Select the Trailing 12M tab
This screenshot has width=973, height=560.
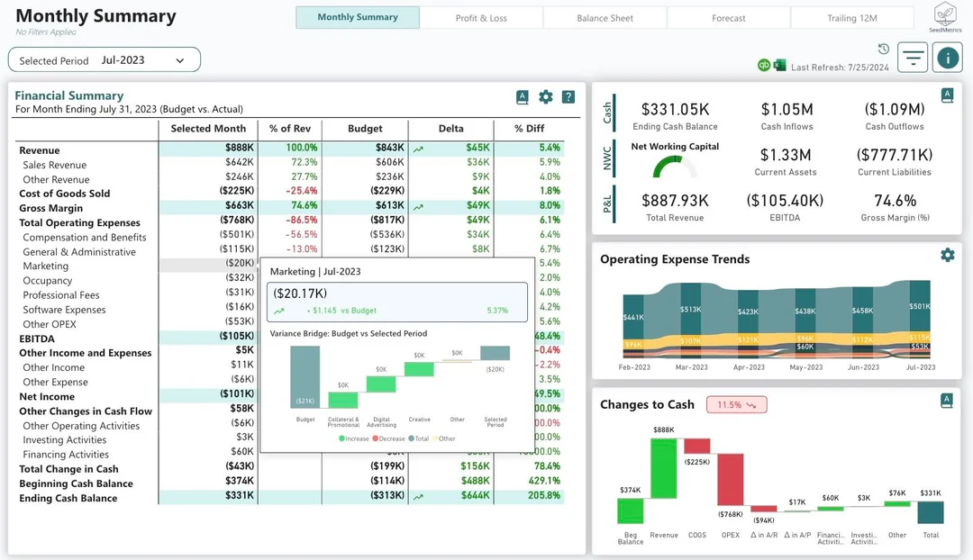tap(851, 18)
